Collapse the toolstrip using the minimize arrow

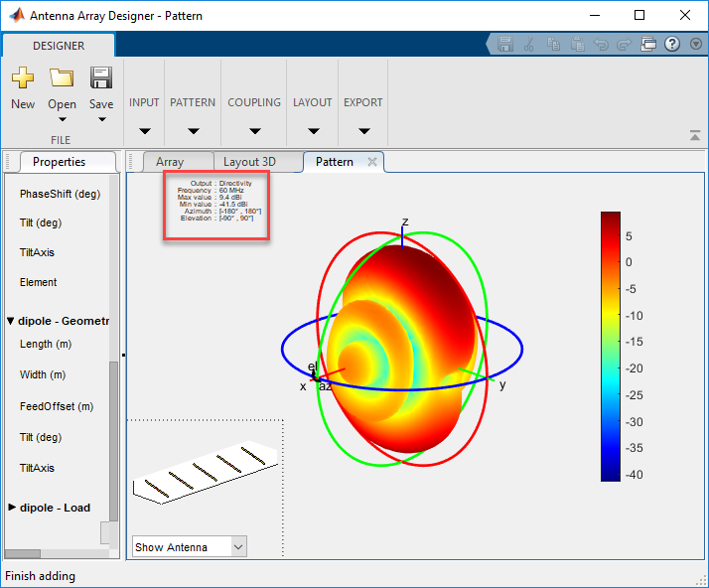tap(695, 136)
